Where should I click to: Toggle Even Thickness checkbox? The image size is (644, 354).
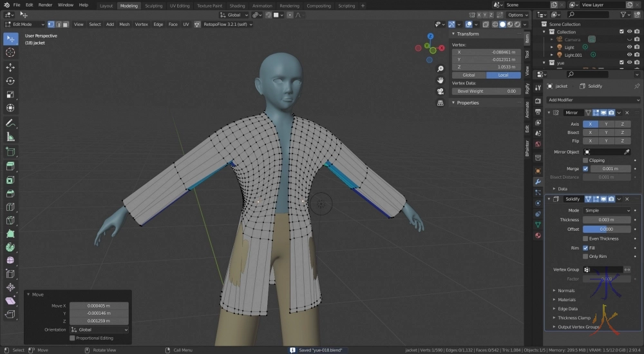click(x=585, y=239)
